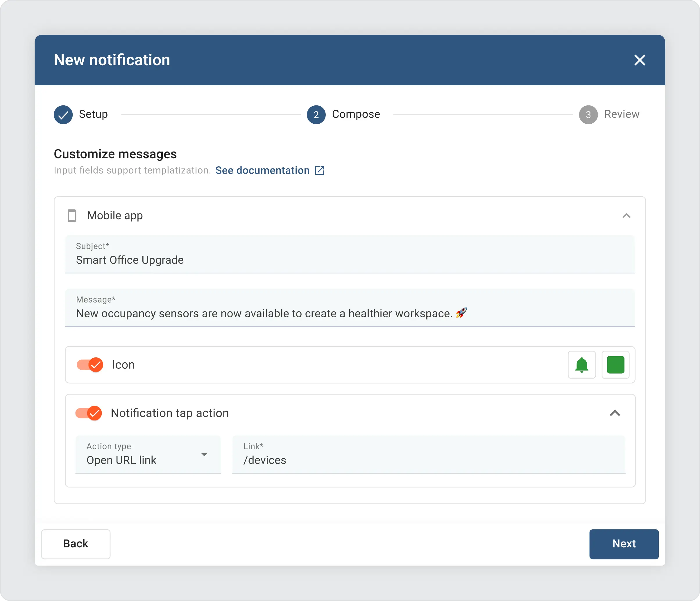
Task: Click the mobile app device icon
Action: [x=71, y=216]
